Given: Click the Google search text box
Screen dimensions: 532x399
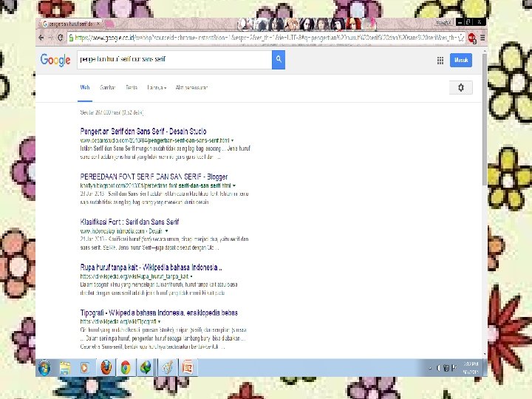Looking at the screenshot, I should coord(174,59).
